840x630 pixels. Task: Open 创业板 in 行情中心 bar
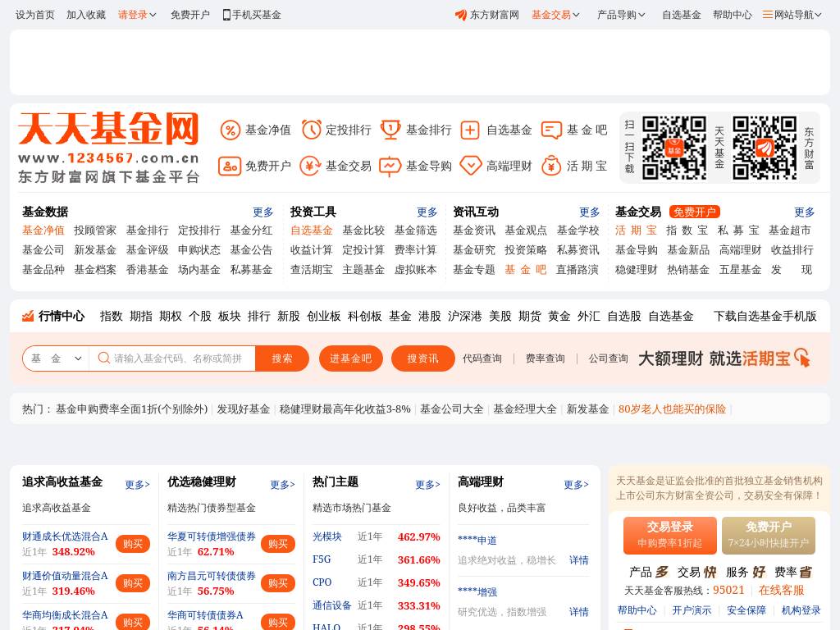(323, 316)
